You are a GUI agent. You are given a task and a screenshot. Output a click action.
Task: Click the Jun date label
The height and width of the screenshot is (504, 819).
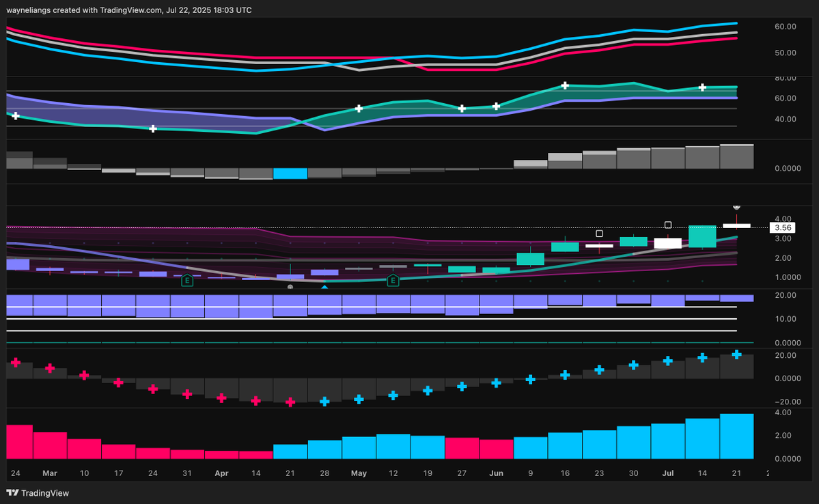point(496,473)
